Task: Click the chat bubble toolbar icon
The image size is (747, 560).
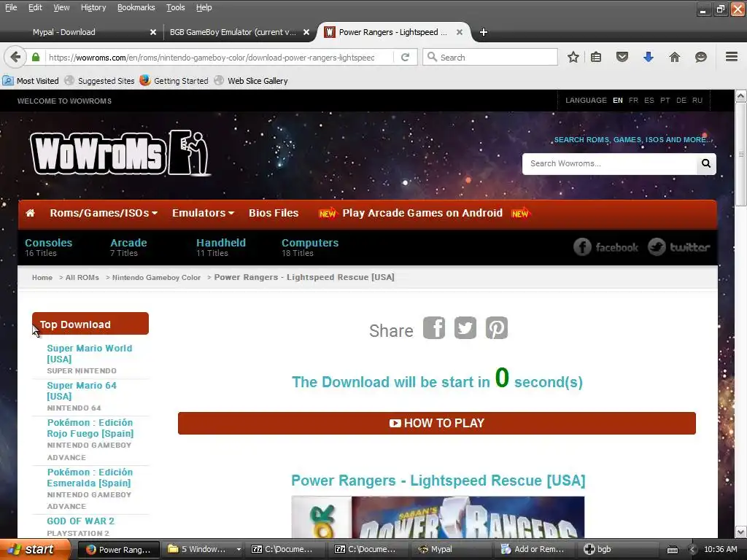Action: click(x=701, y=57)
